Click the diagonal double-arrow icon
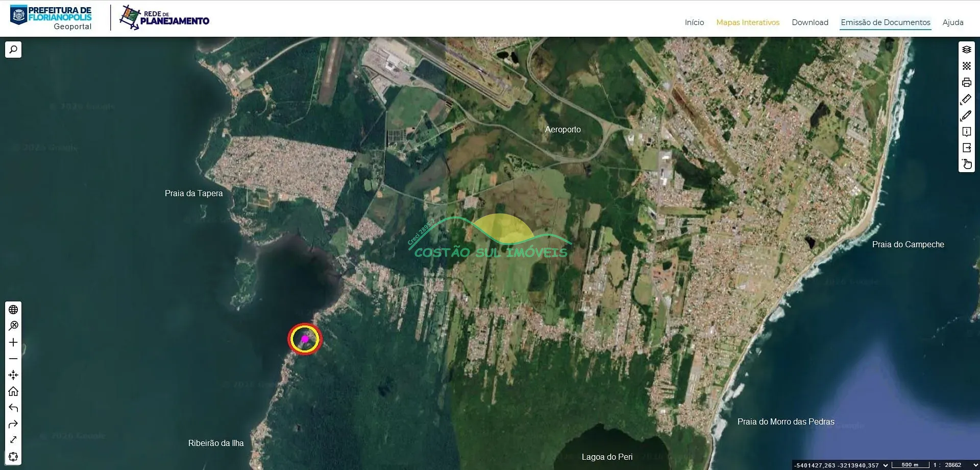Viewport: 980px width, 470px height. (x=13, y=440)
